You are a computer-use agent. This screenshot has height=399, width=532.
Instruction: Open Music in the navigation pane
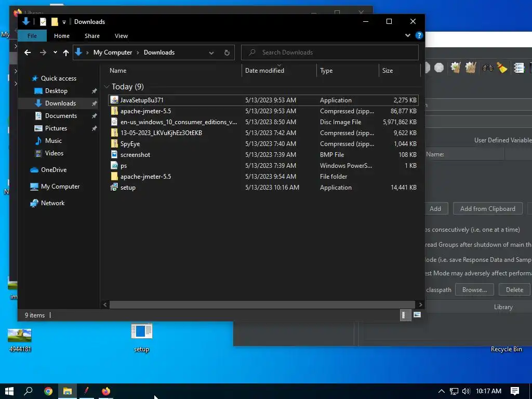click(54, 140)
